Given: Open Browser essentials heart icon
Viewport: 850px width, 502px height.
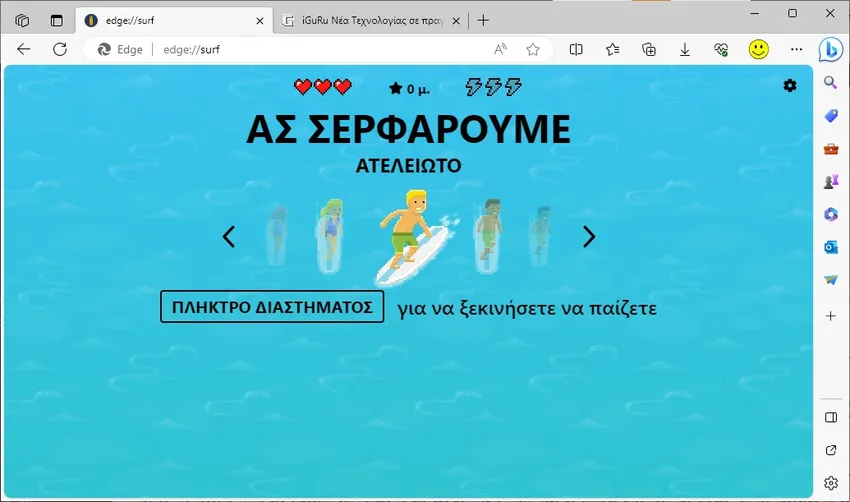Looking at the screenshot, I should [721, 49].
